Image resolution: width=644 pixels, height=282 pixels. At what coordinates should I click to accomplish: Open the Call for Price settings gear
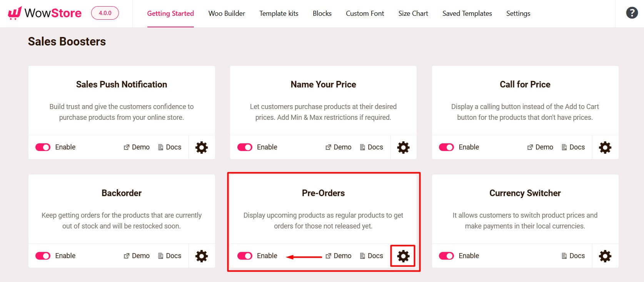[605, 147]
